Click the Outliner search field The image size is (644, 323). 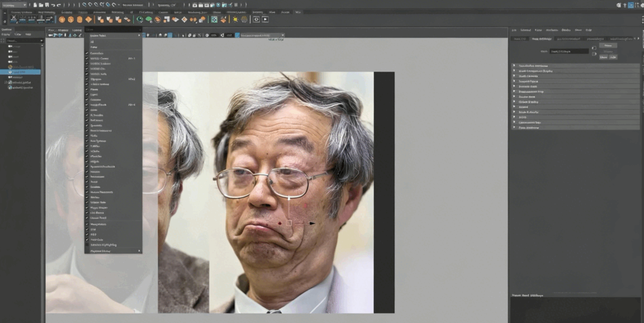tap(24, 41)
